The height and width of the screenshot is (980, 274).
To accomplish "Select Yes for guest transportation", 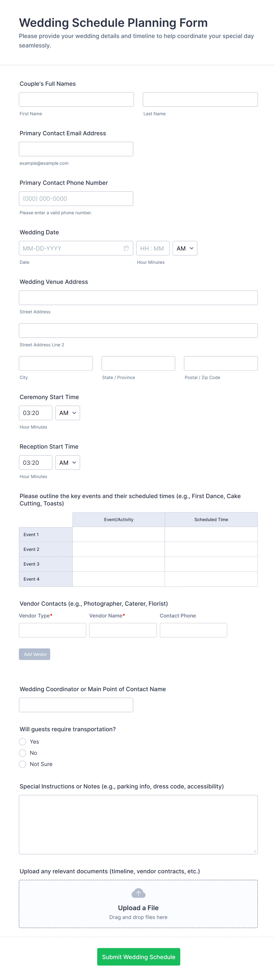I will click(23, 742).
